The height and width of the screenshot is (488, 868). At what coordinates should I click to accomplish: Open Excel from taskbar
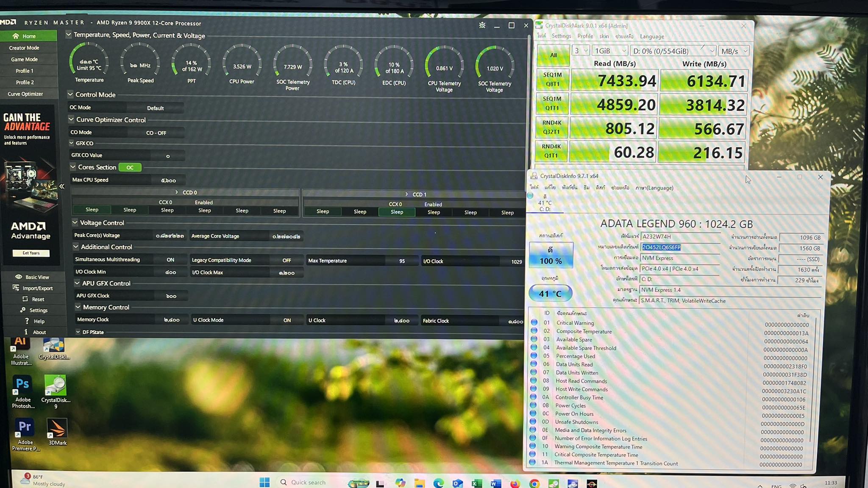pyautogui.click(x=477, y=483)
